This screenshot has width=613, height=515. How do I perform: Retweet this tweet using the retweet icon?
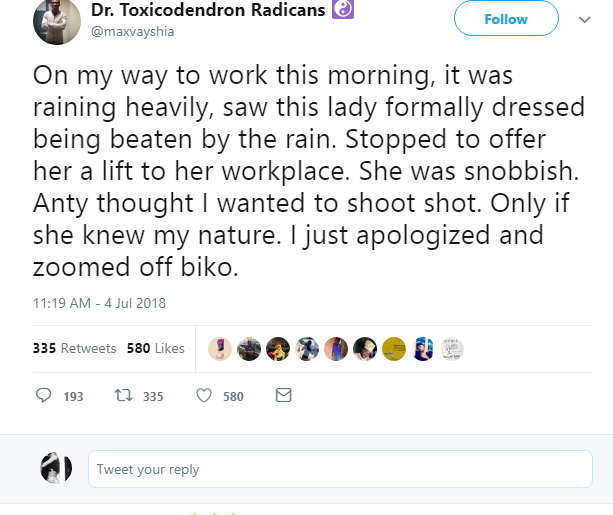tap(123, 396)
